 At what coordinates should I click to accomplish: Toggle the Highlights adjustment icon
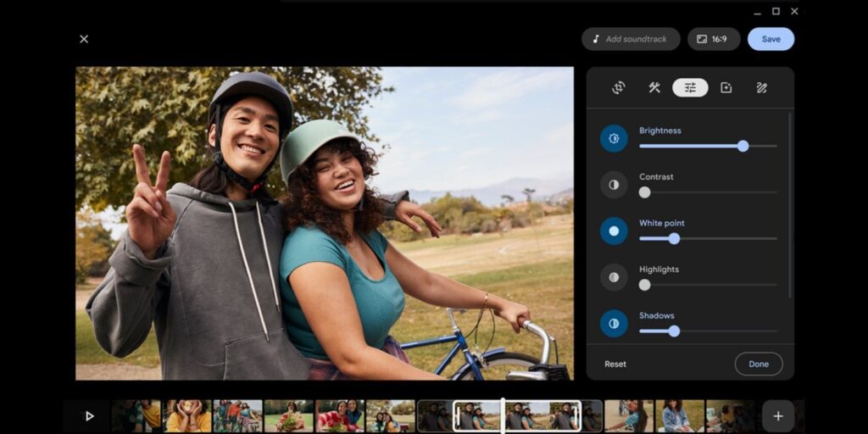(x=614, y=277)
